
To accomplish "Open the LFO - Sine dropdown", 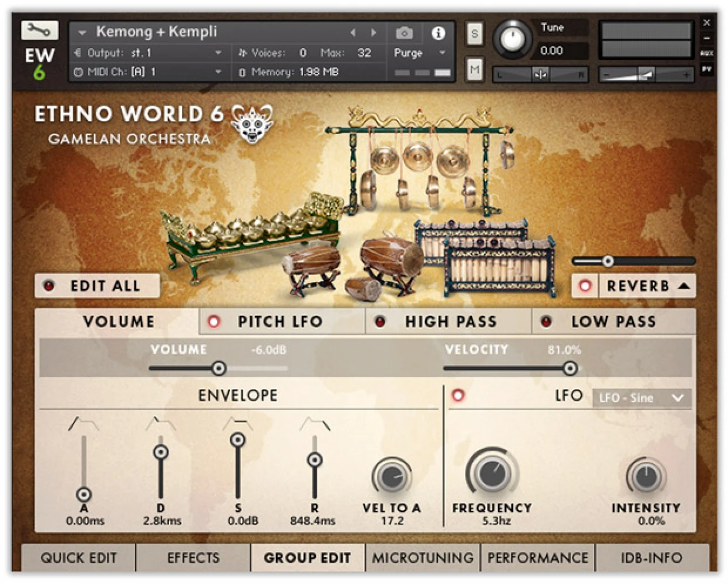I will pyautogui.click(x=642, y=398).
